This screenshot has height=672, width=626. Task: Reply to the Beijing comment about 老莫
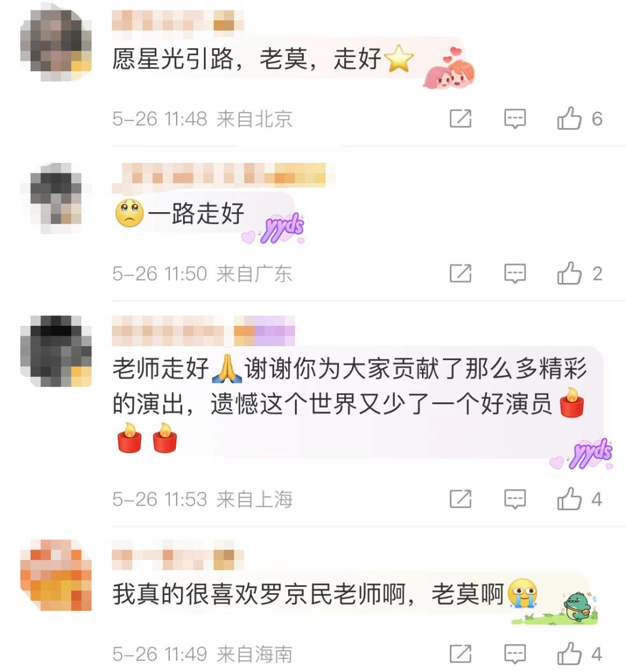click(515, 119)
